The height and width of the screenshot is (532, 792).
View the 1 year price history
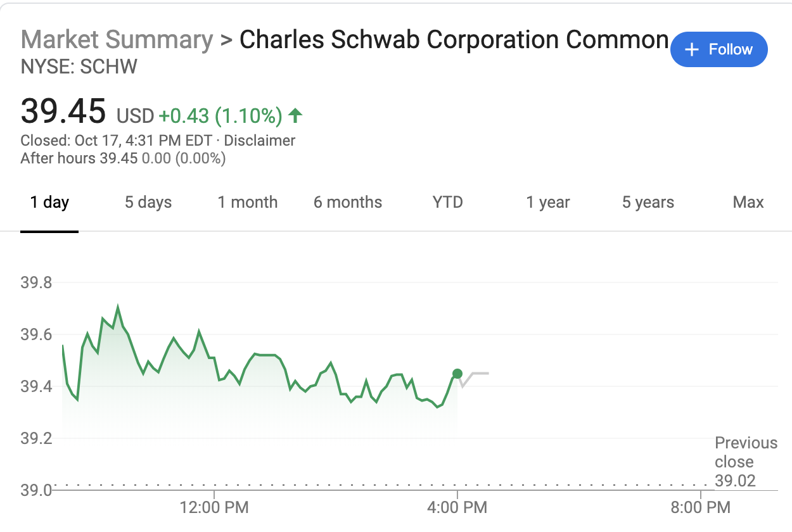pos(547,202)
